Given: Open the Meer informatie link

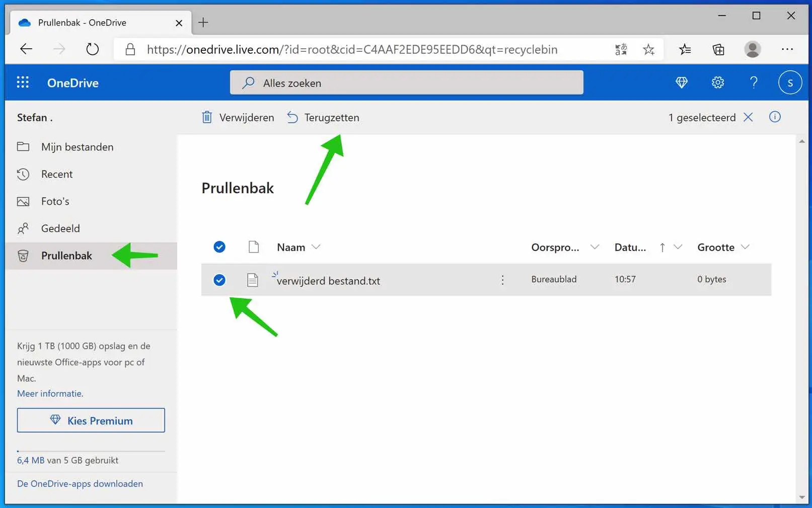Looking at the screenshot, I should point(50,393).
